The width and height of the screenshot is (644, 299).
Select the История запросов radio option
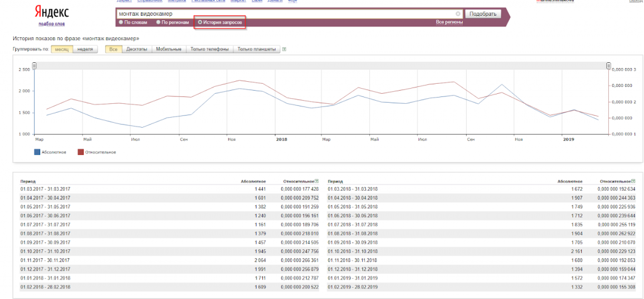pos(200,22)
